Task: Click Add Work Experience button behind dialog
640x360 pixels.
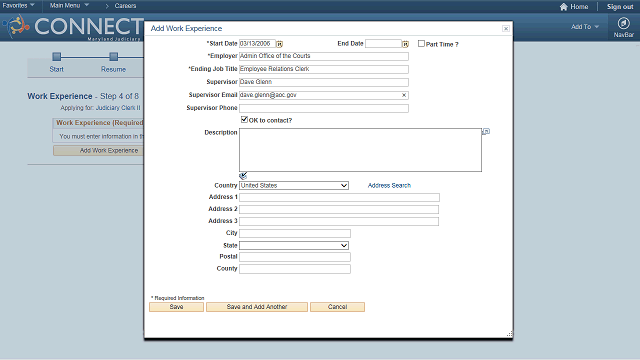Action: [98, 151]
